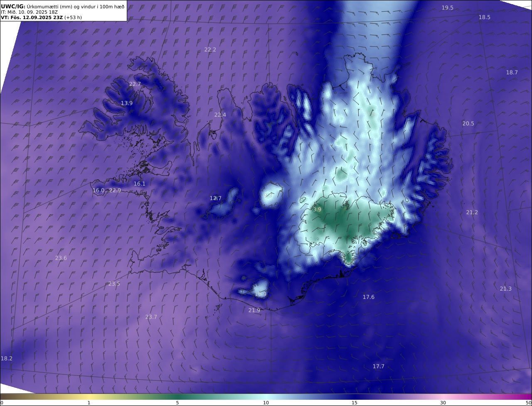Click the value 22.2 north of Iceland
The width and height of the screenshot is (532, 406).
(210, 50)
